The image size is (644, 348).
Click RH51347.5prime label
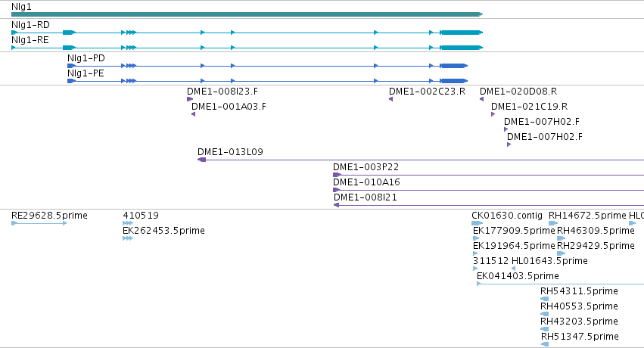[580, 336]
